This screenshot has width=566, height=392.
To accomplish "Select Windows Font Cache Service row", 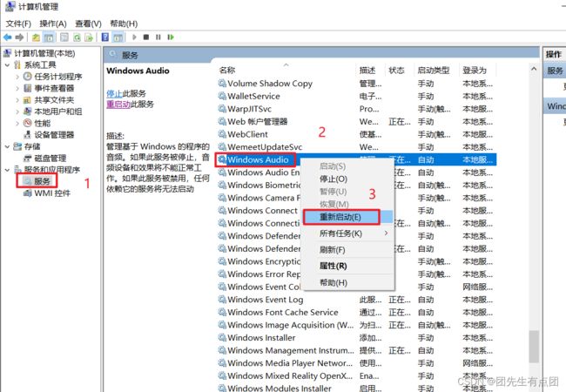I will [357, 312].
